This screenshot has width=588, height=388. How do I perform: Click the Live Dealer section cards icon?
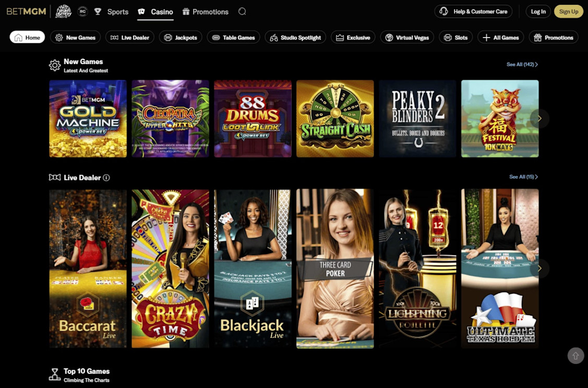(x=55, y=177)
